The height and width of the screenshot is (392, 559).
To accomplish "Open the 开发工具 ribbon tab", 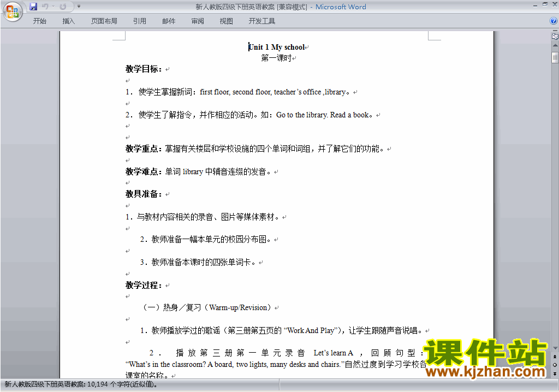I will tap(262, 21).
